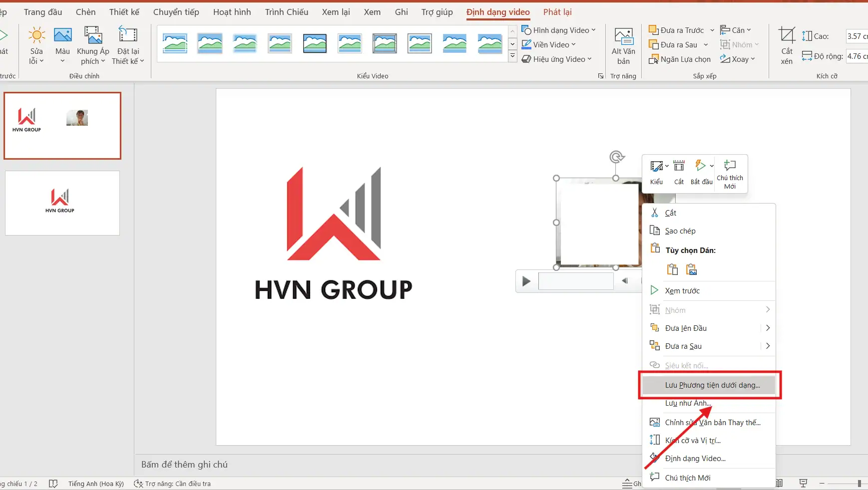
Task: Open Khung Áp phích poster frame menu
Action: [x=93, y=46]
